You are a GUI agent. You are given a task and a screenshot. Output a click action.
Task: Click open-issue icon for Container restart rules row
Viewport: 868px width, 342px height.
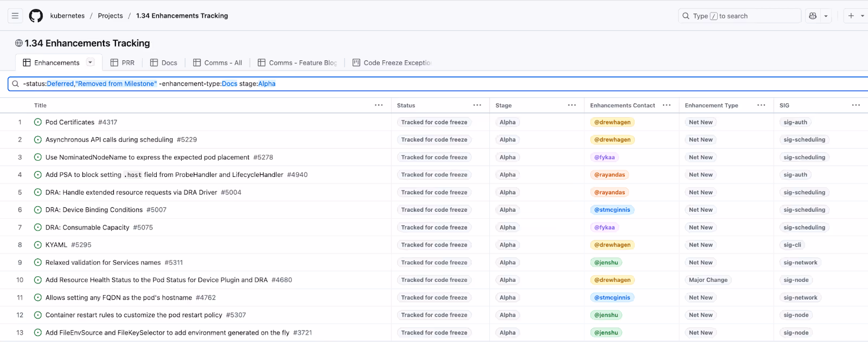click(x=38, y=315)
